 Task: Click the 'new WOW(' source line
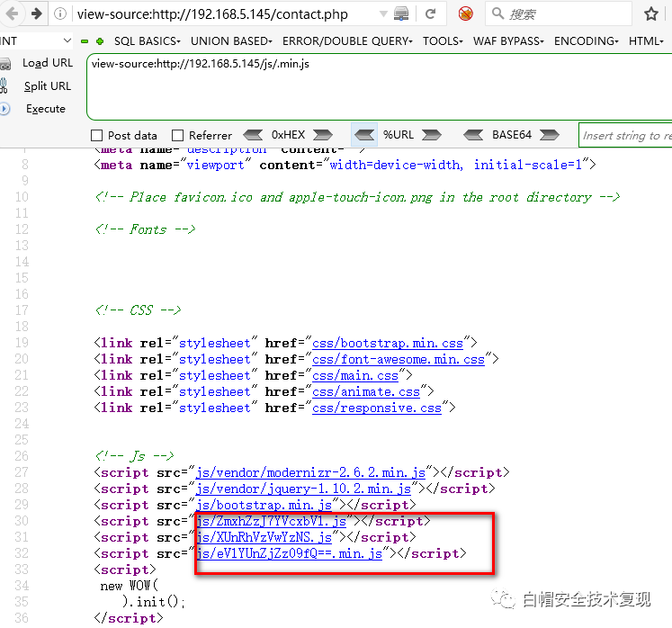pyautogui.click(x=129, y=586)
